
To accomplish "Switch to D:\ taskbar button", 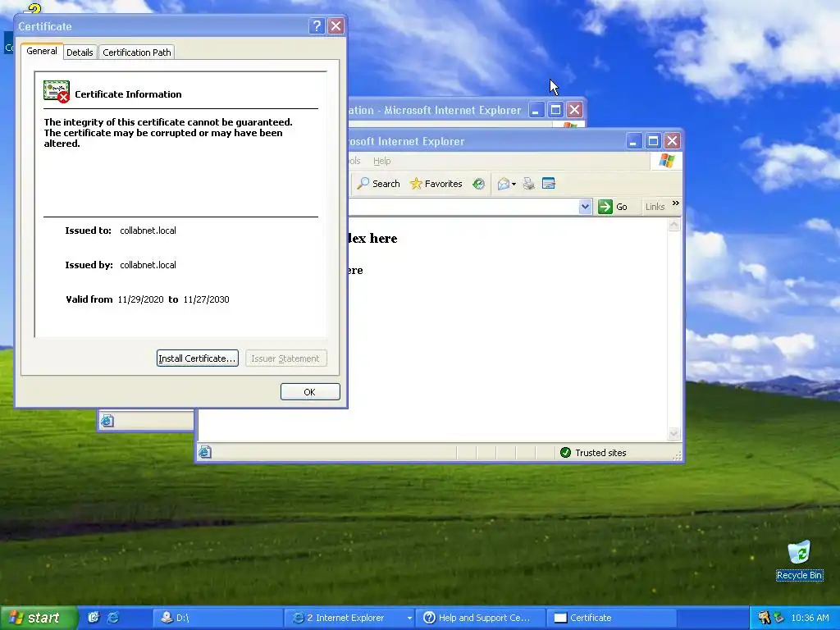I will tap(217, 618).
